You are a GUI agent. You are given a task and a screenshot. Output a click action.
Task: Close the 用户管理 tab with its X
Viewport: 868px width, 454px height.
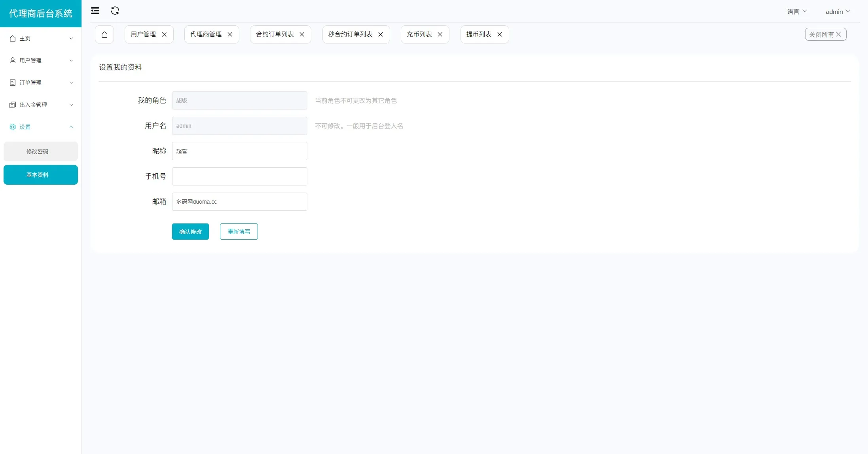[164, 34]
